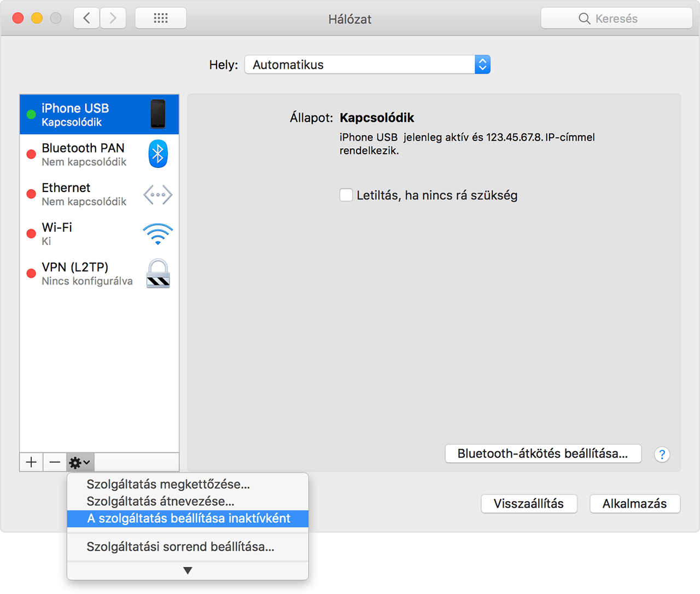Click red status dot next to Wi-Fi

coord(31,234)
